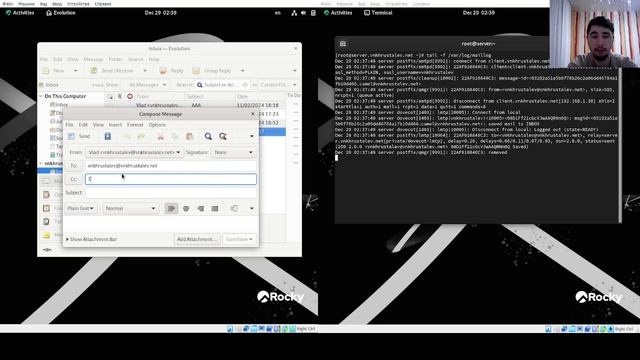Viewport: 640px width, 360px height.
Task: Sort messages by the Date column header
Action: 260,96
